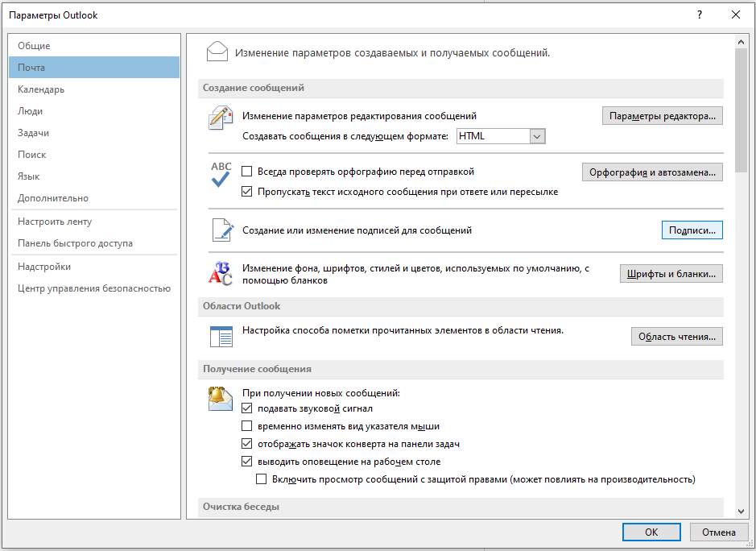Open Орфография и автозамена dialog

click(652, 172)
